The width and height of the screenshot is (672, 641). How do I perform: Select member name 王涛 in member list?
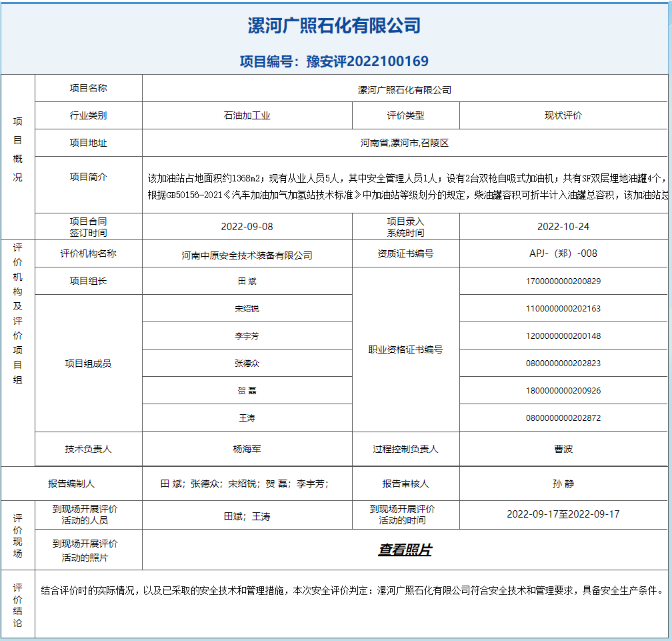[247, 418]
